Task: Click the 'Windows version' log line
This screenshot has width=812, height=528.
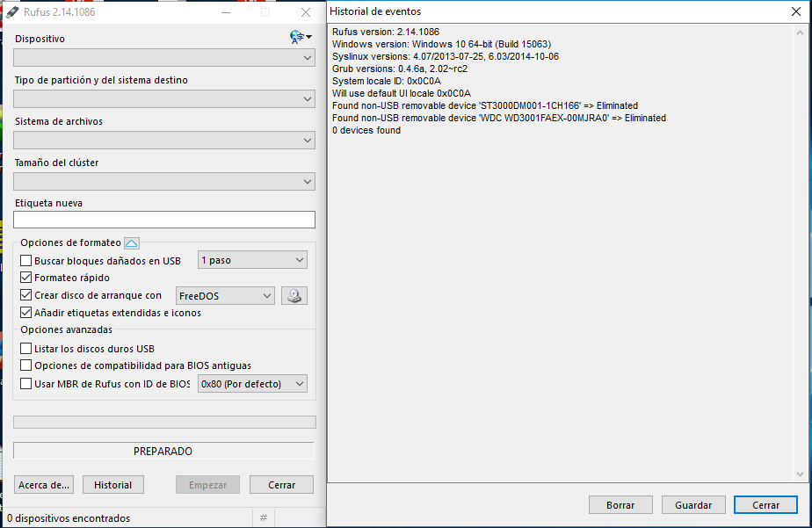Action: point(441,44)
